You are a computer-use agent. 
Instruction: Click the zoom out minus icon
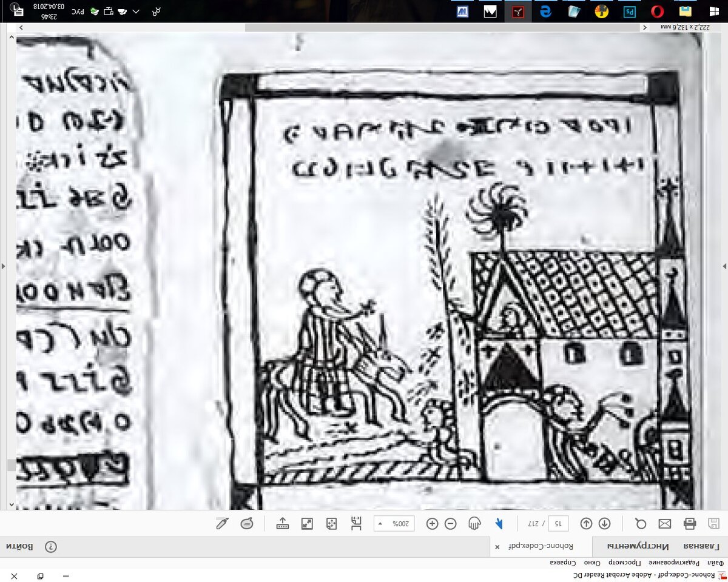click(x=450, y=523)
